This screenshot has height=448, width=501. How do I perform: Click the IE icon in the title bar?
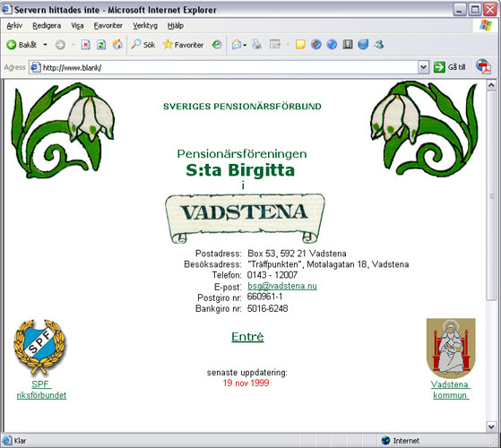pyautogui.click(x=6, y=10)
